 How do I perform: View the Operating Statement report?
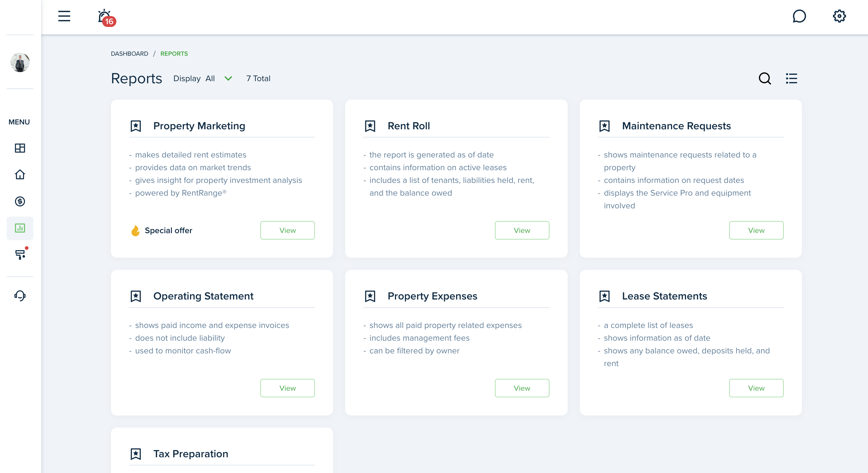click(287, 388)
